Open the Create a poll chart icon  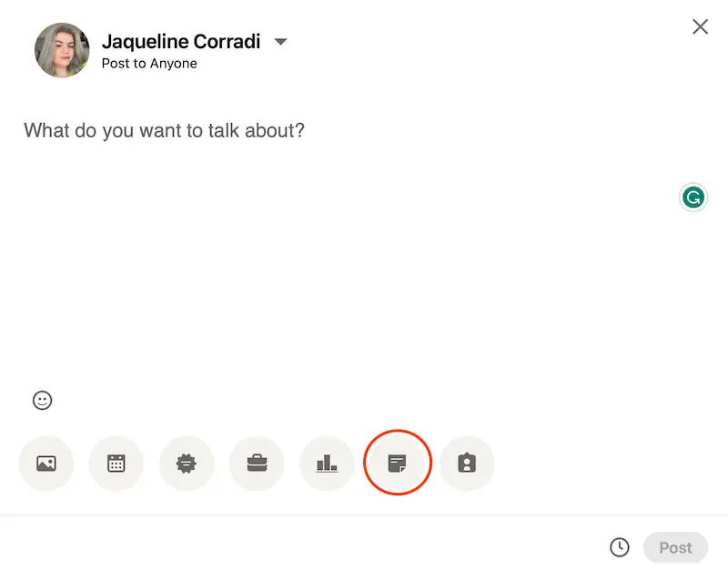pos(327,464)
